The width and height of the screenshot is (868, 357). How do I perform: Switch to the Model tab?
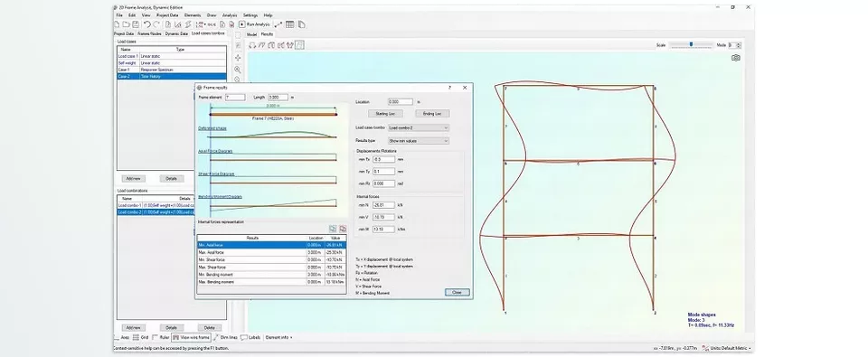click(x=252, y=34)
